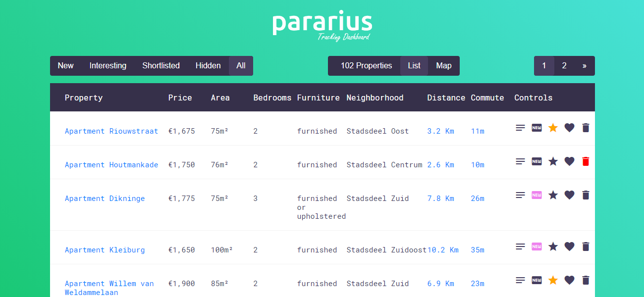Go to next page with » button
This screenshot has height=297, width=644.
coord(585,66)
